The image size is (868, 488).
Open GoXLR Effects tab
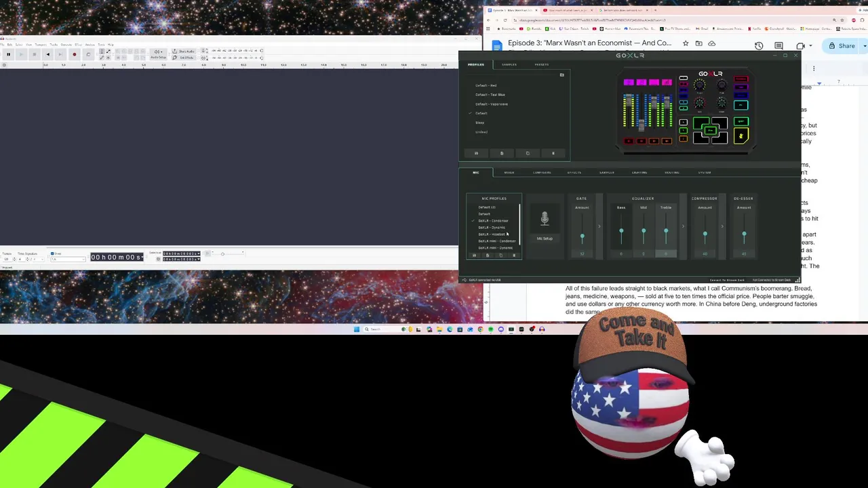click(574, 172)
